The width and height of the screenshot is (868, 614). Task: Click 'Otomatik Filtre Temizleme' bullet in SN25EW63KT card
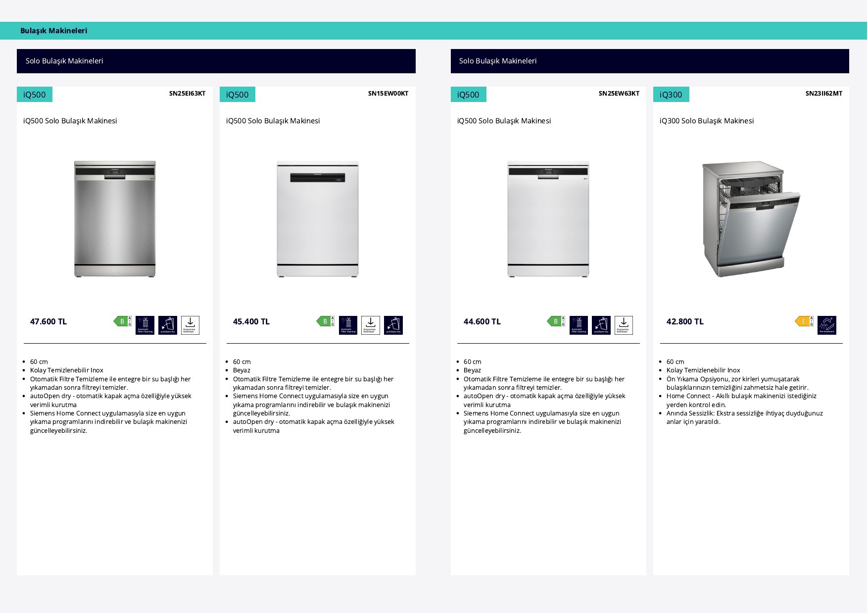544,383
